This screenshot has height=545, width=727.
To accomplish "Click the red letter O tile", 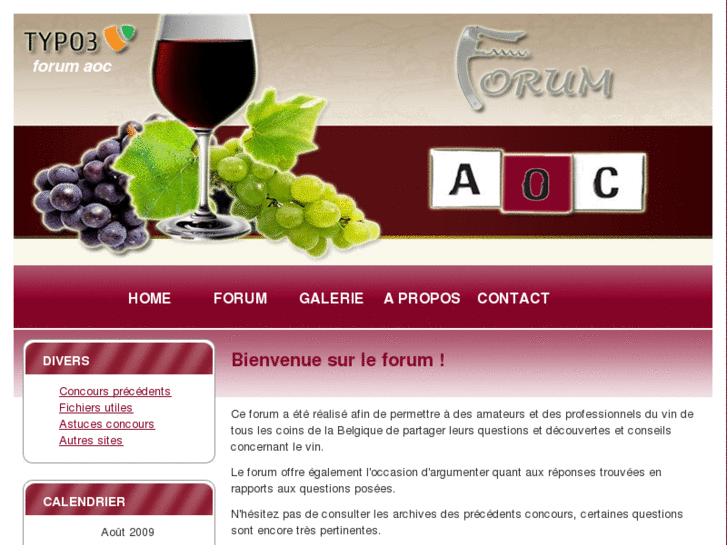I will pos(537,184).
